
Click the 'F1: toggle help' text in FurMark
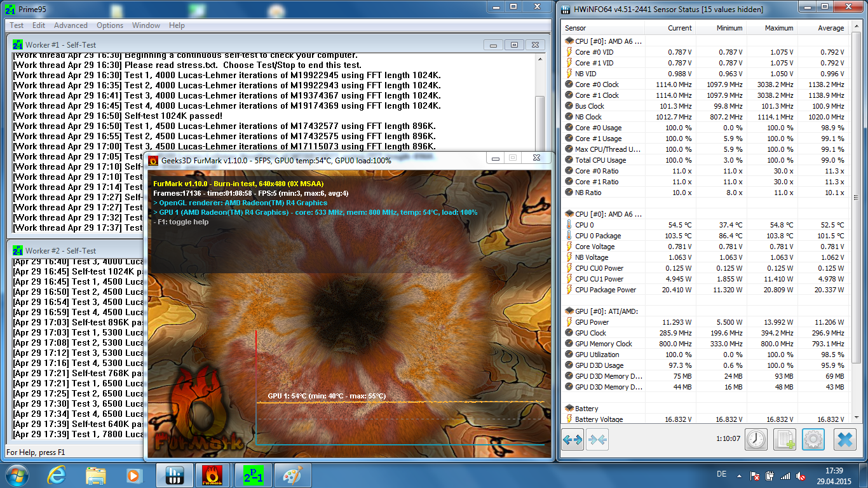point(181,222)
